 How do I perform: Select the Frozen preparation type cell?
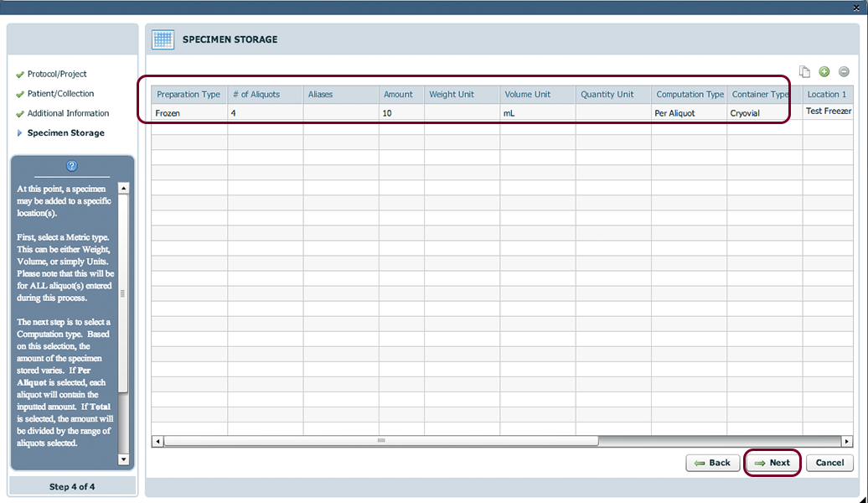coord(189,113)
